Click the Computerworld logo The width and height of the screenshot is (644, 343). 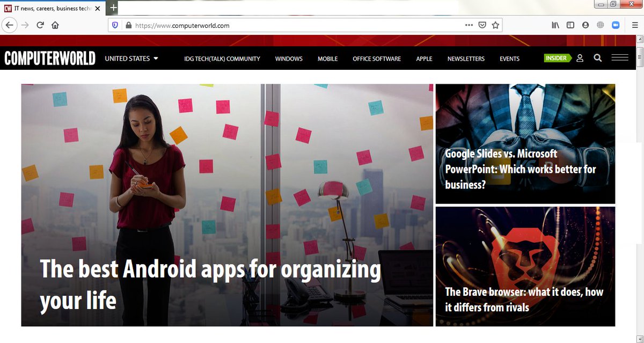click(x=50, y=59)
